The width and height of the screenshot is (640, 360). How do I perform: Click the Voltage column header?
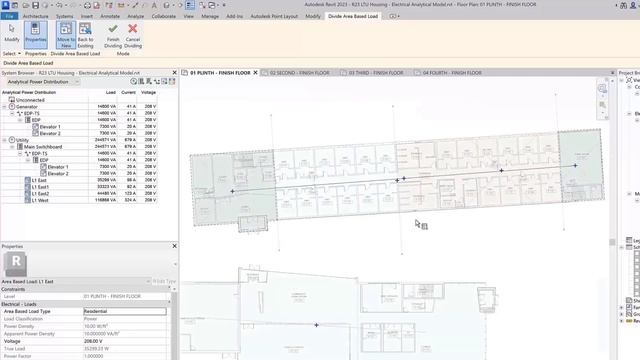click(x=148, y=92)
